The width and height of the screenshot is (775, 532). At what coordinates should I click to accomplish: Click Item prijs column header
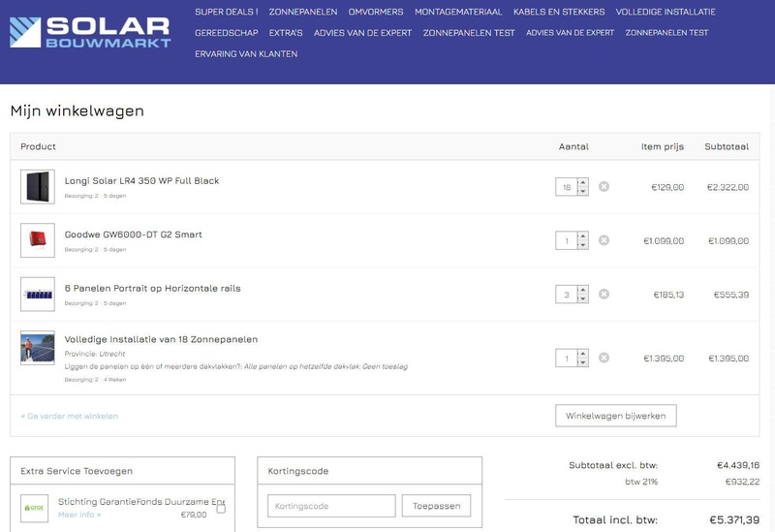(x=663, y=147)
